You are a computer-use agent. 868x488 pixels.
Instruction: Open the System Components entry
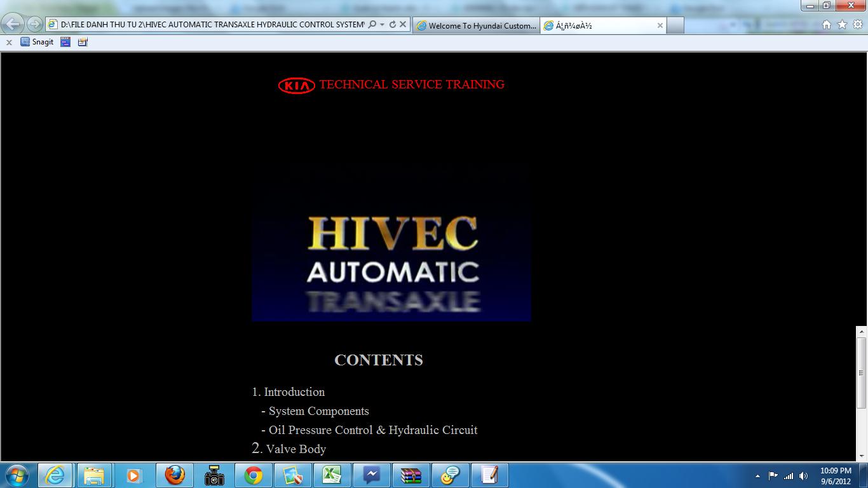tap(315, 410)
